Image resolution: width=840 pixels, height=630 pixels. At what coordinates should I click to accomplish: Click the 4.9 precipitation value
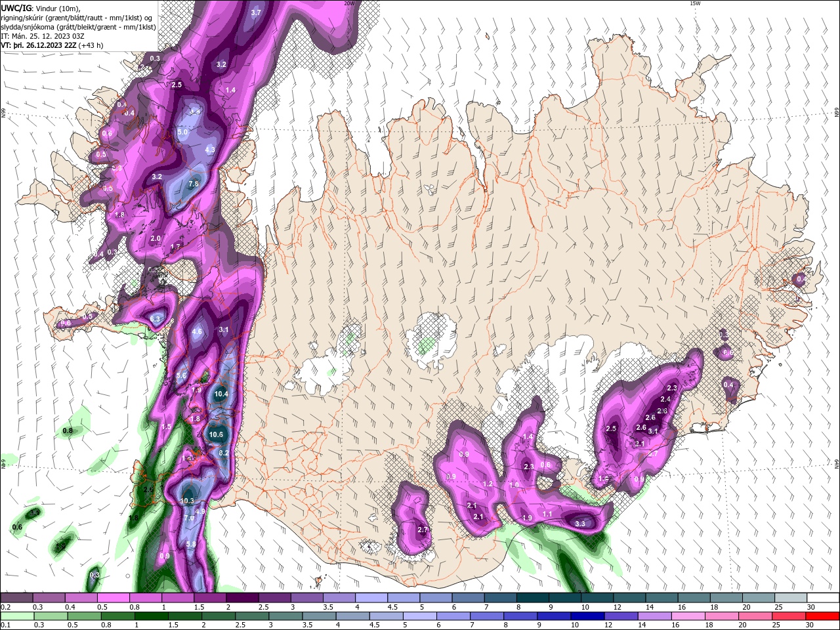pyautogui.click(x=201, y=511)
